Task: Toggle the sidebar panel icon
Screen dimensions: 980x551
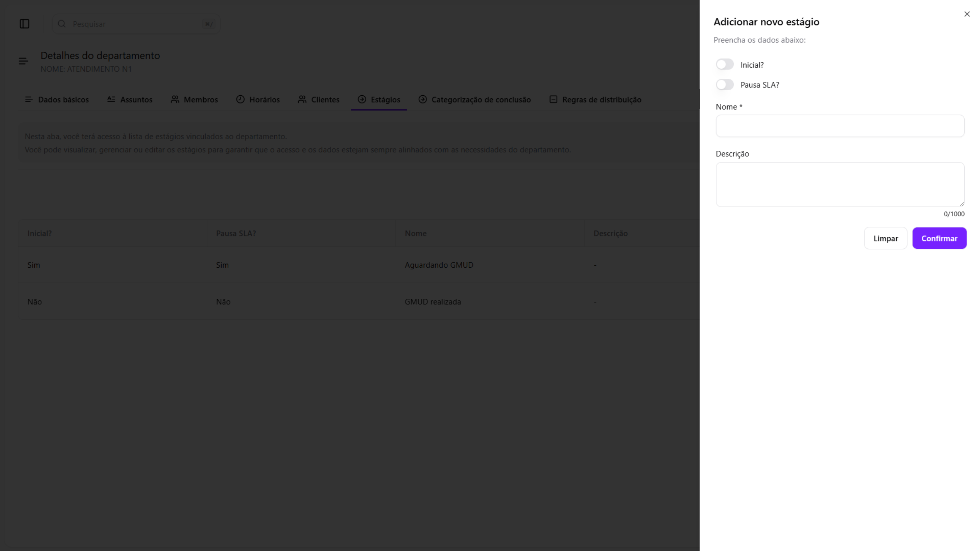Action: (x=24, y=24)
